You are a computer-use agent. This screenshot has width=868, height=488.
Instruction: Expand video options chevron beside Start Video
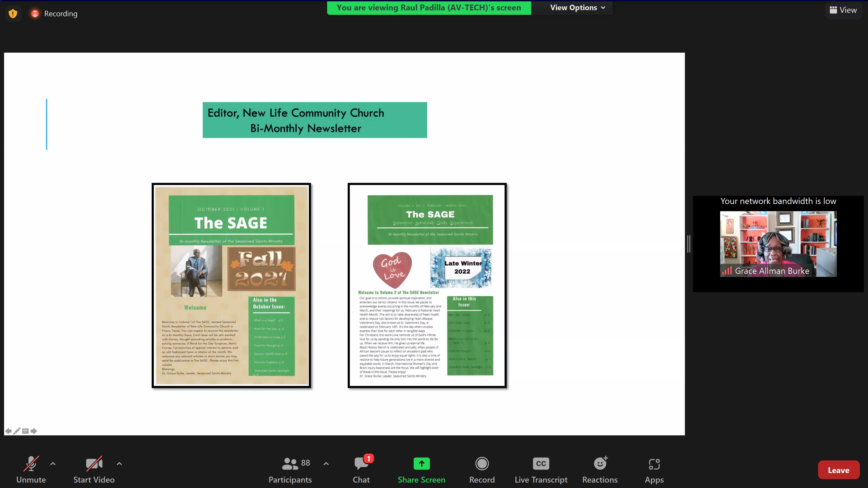119,463
